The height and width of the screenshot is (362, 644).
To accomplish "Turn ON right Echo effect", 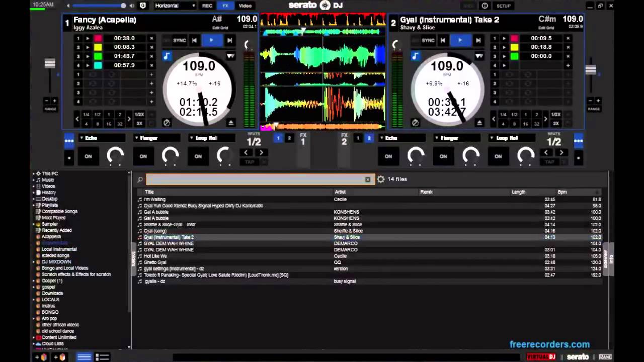I will [388, 156].
